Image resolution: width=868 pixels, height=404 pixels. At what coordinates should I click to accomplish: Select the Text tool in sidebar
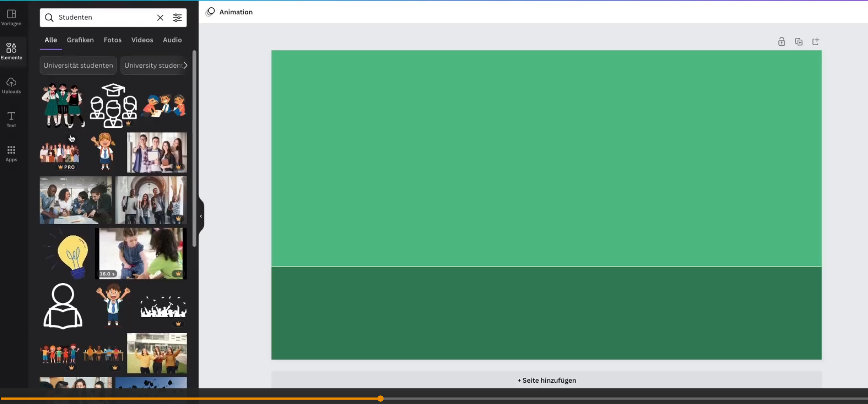coord(11,119)
